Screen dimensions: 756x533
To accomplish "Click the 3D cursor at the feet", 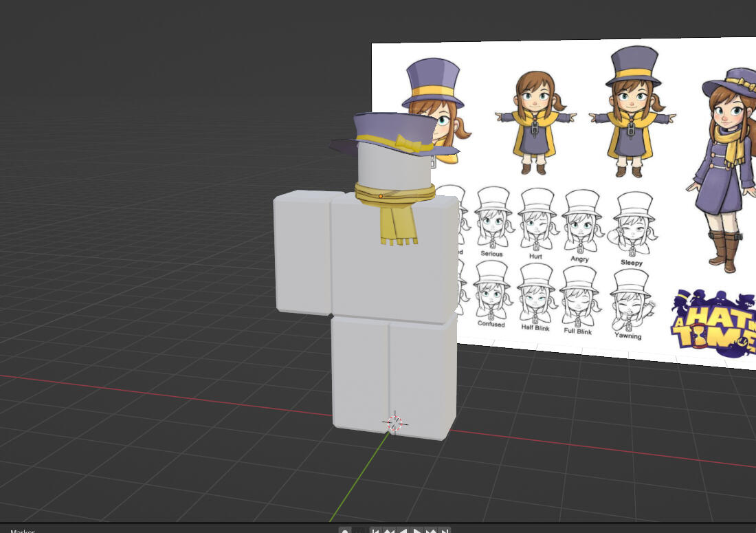I will coord(394,423).
